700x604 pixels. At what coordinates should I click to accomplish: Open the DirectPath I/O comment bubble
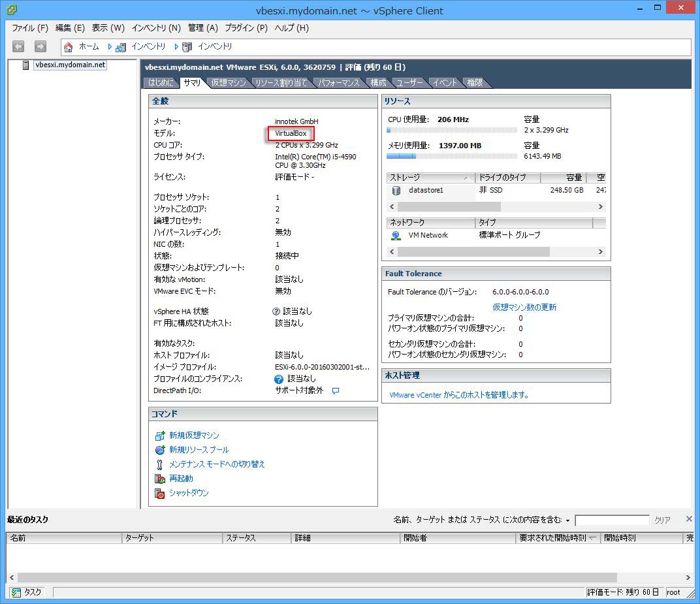tap(336, 390)
